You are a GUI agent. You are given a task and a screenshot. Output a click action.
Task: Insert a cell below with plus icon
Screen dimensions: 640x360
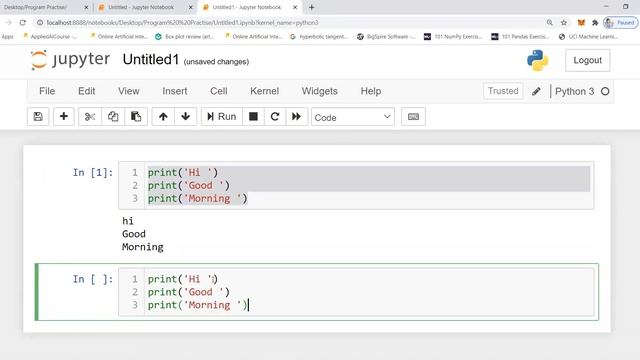(x=64, y=117)
